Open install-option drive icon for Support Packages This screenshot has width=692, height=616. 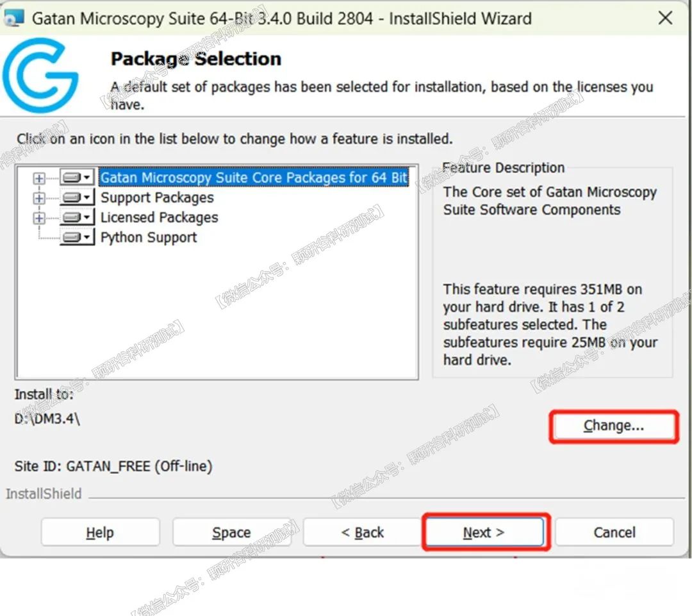click(x=77, y=197)
